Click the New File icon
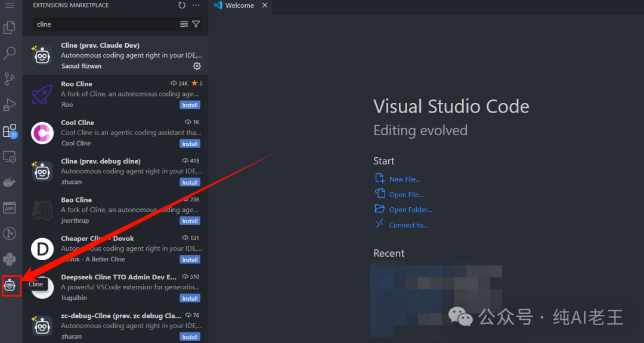The width and height of the screenshot is (644, 343). pyautogui.click(x=379, y=178)
